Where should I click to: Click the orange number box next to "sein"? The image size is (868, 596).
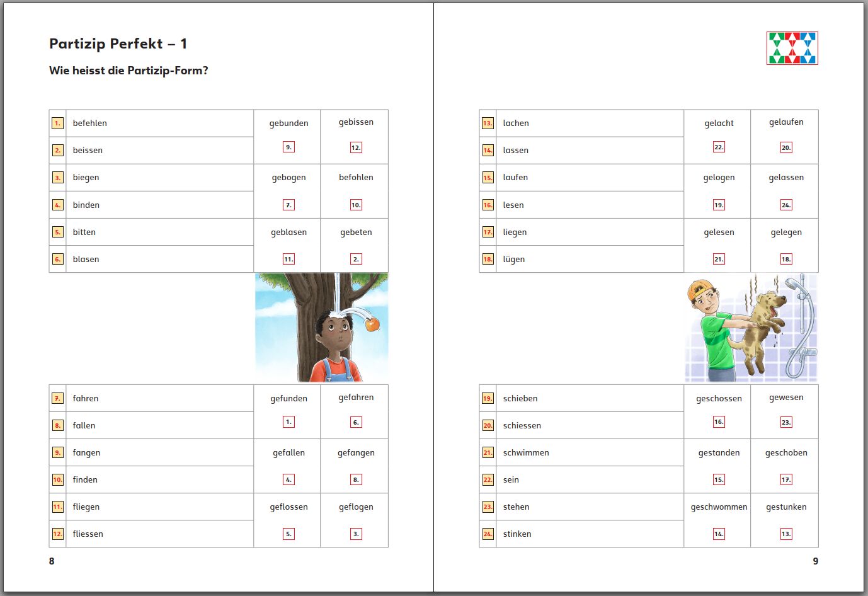point(488,480)
